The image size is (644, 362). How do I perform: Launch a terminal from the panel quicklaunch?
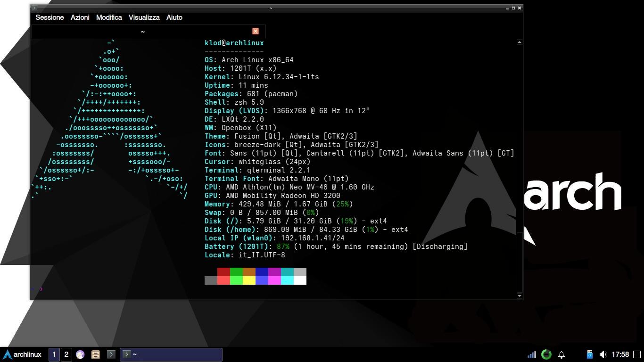pyautogui.click(x=111, y=354)
